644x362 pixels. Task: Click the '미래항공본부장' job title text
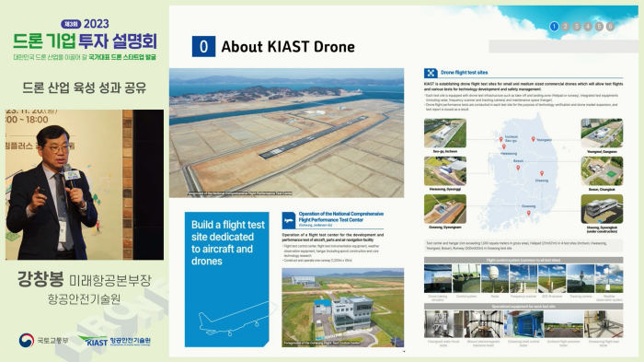point(110,281)
